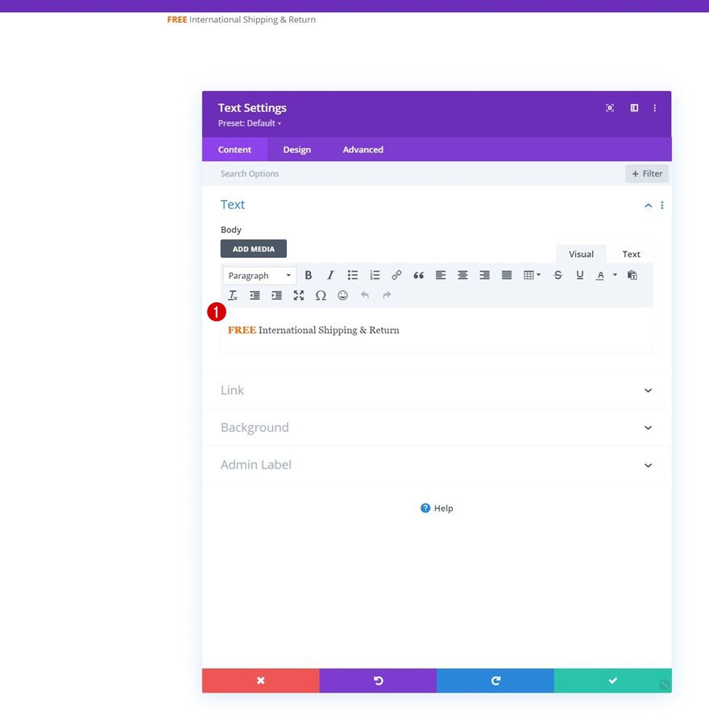Enable fullscreen editing mode
Viewport: 709px width, 728px height.
299,295
